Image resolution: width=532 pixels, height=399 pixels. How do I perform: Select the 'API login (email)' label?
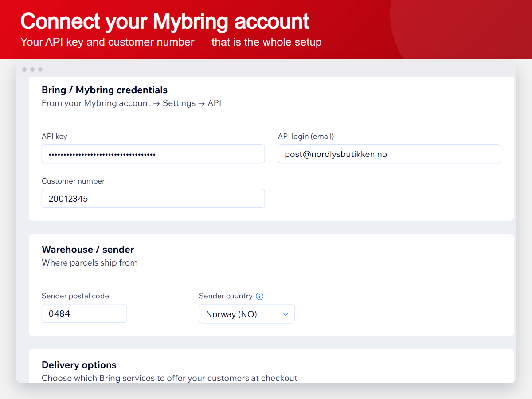306,137
